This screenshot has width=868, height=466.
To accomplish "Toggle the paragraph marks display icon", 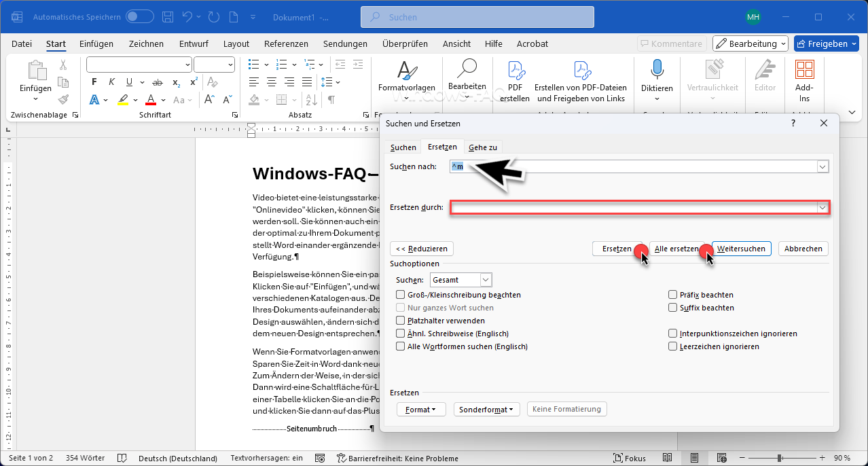I will pos(331,100).
